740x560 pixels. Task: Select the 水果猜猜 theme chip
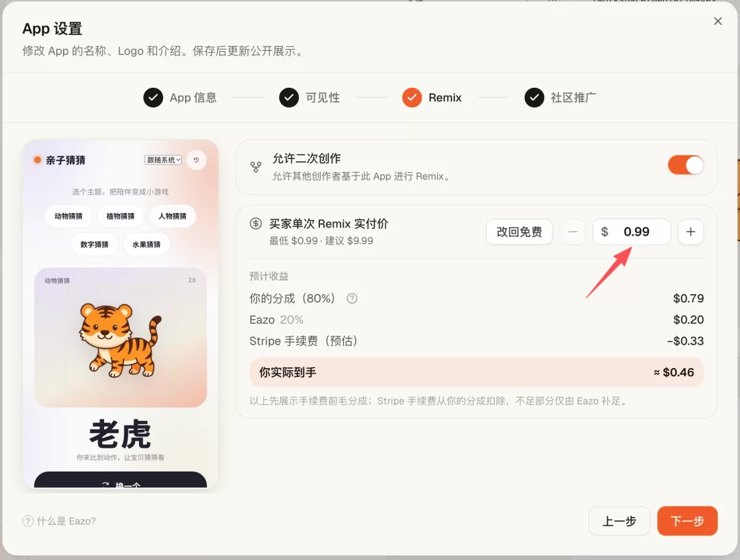[x=147, y=245]
